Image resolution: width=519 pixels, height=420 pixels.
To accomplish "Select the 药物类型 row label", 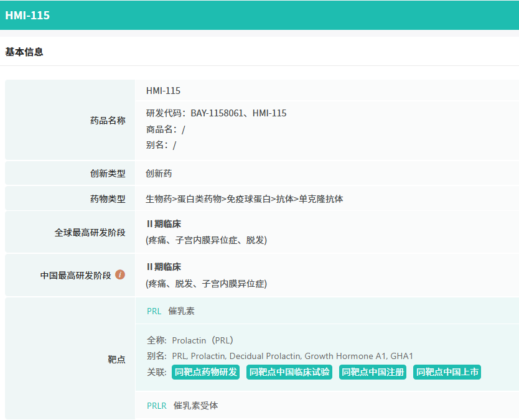I will pyautogui.click(x=108, y=199).
